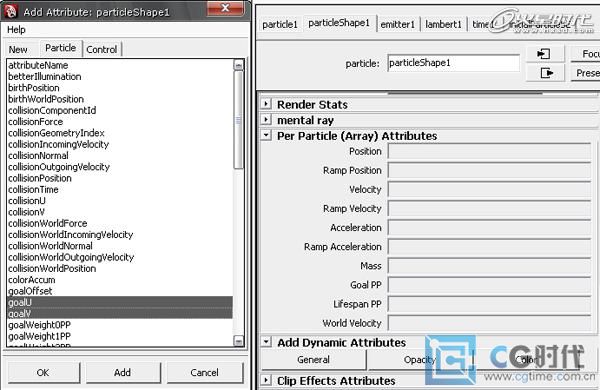This screenshot has height=390, width=600.
Task: Click the Acceleration attribute field
Action: [489, 228]
